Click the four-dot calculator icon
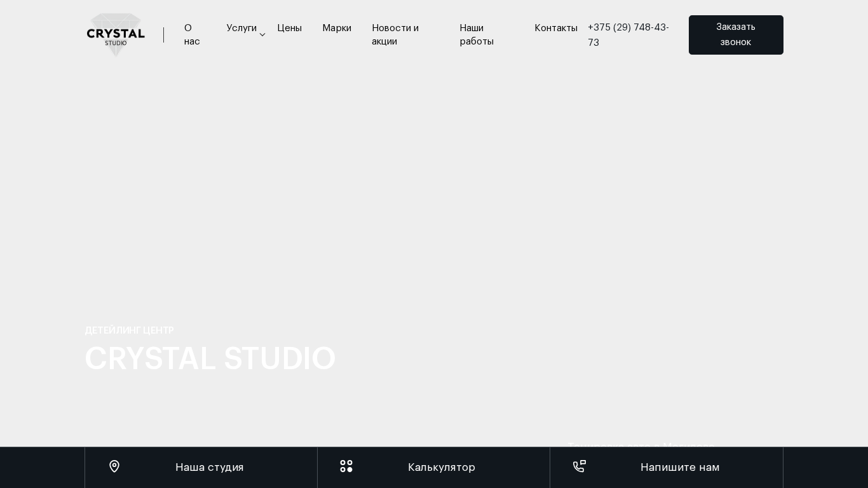This screenshot has width=868, height=488. [346, 466]
